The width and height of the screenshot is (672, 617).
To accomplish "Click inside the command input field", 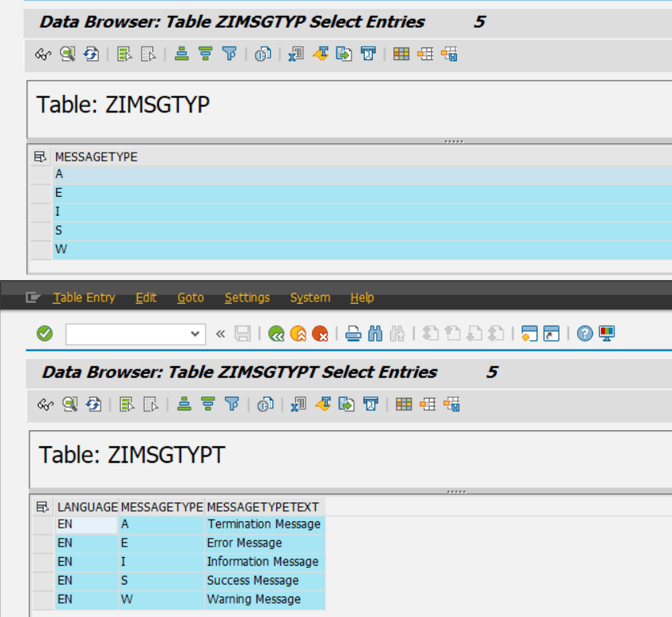I will (x=127, y=333).
